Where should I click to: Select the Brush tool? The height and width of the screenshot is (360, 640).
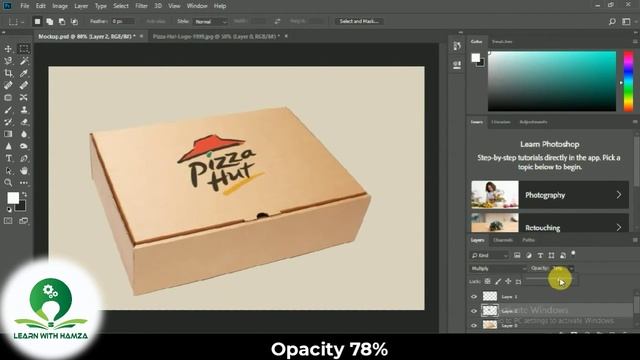pyautogui.click(x=8, y=110)
